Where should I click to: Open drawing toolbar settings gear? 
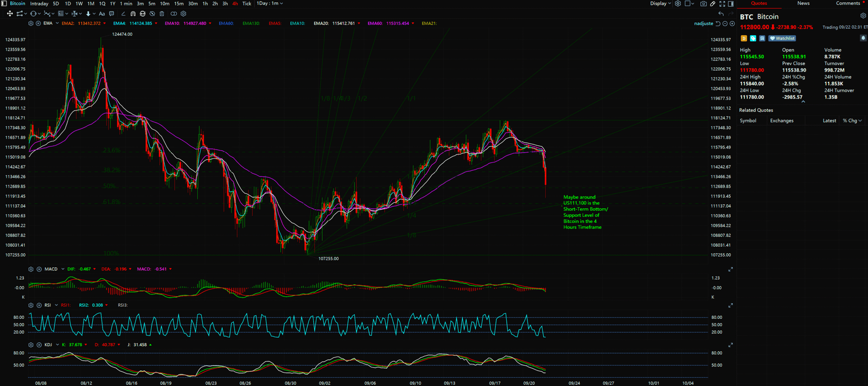click(183, 14)
